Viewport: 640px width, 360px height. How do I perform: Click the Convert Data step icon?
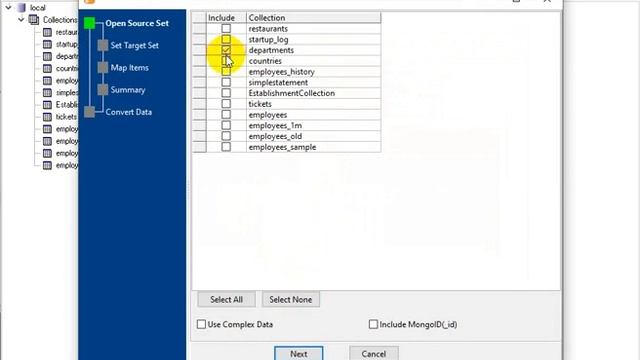tap(89, 112)
